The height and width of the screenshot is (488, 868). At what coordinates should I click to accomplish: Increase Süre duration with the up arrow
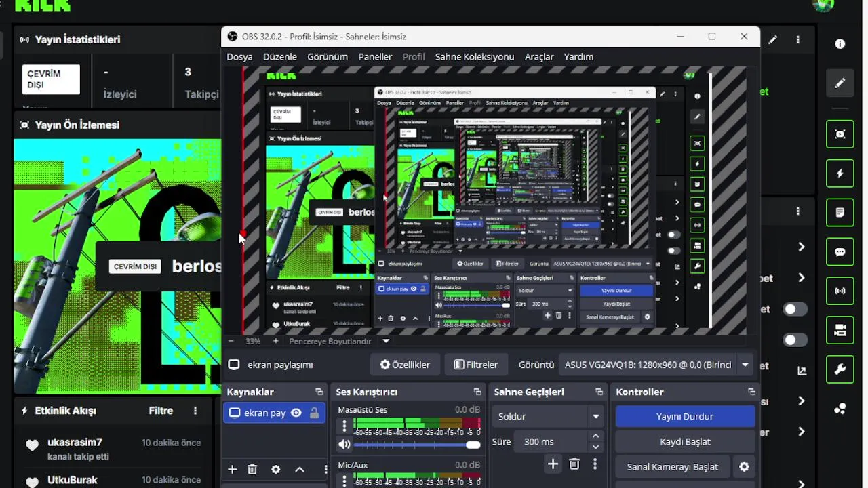pos(595,436)
